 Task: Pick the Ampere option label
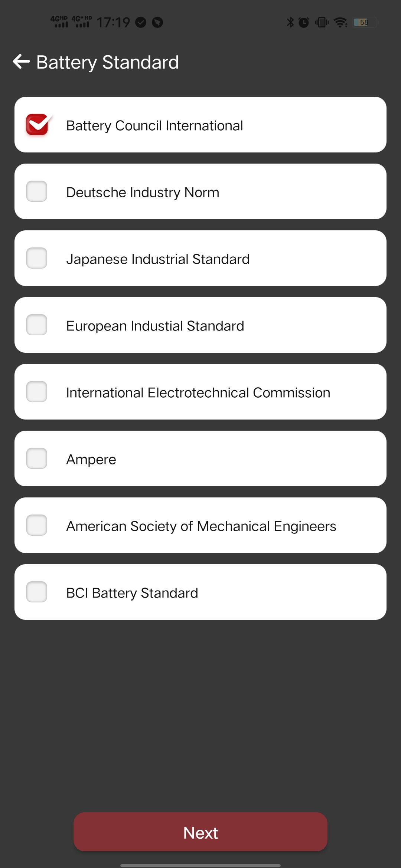[91, 460]
